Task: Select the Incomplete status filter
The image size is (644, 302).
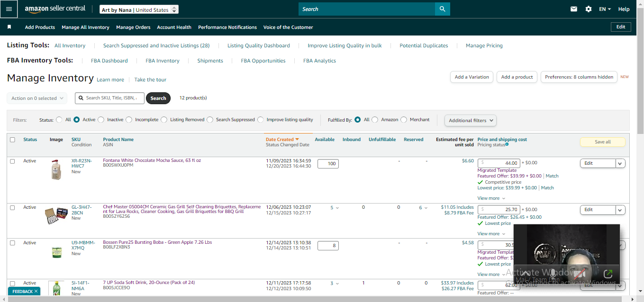Action: point(129,120)
